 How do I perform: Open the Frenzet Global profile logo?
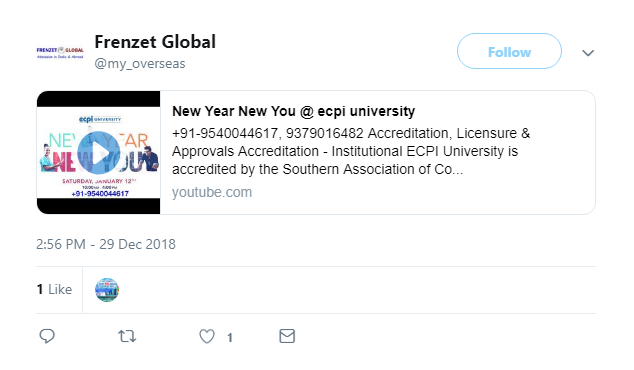[x=60, y=53]
